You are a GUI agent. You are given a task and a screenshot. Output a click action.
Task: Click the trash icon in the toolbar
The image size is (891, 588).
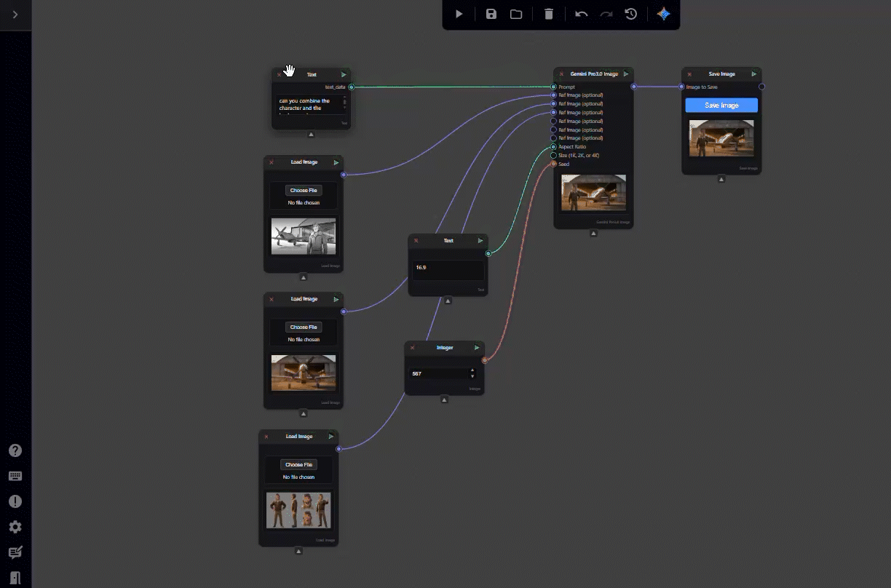(549, 14)
